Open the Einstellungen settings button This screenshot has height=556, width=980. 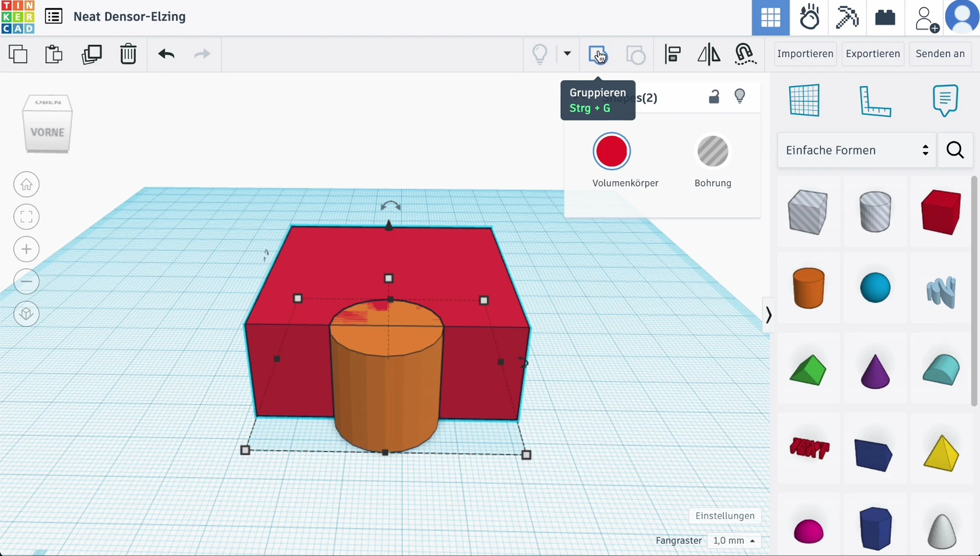coord(725,516)
